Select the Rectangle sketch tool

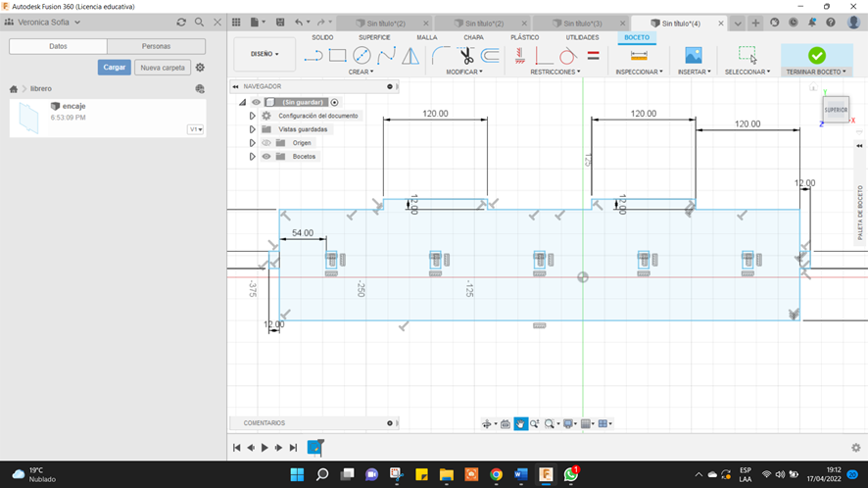pos(337,56)
